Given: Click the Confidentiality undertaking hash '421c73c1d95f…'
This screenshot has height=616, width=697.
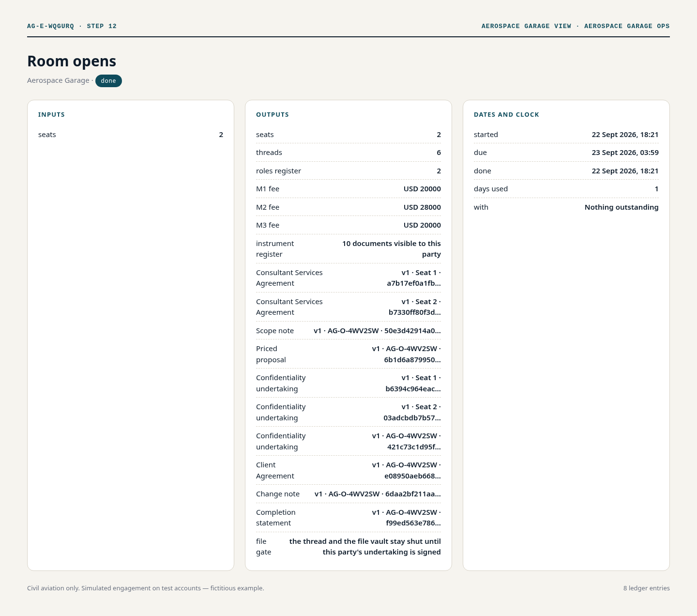Looking at the screenshot, I should tap(414, 447).
